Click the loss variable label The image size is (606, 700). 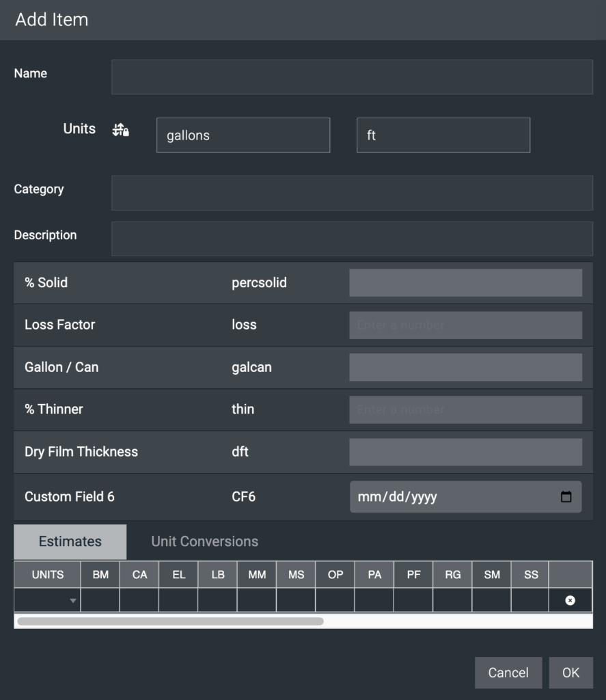coord(244,325)
